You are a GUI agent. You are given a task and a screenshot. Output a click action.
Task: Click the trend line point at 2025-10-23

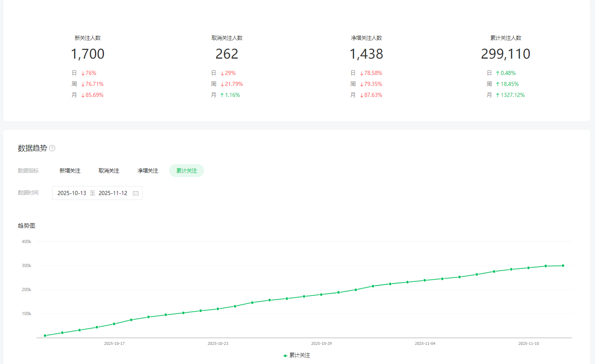[218, 309]
